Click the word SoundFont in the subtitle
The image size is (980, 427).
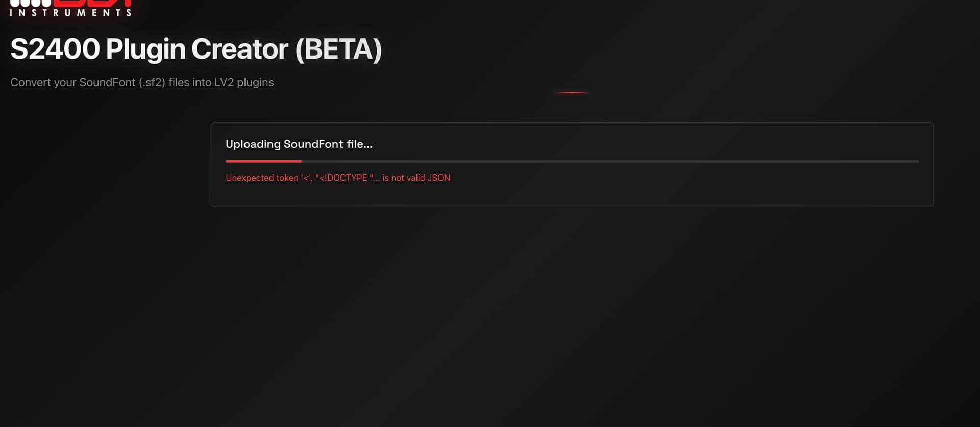[107, 82]
